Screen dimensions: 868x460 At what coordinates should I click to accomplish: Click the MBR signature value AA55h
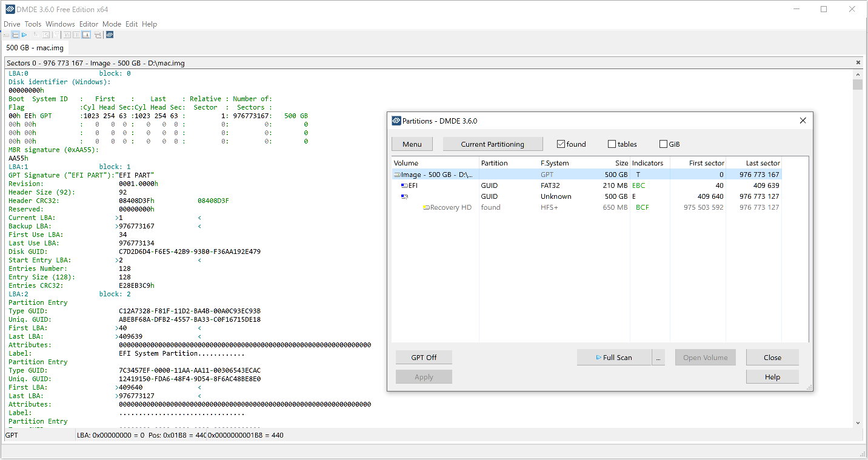18,158
